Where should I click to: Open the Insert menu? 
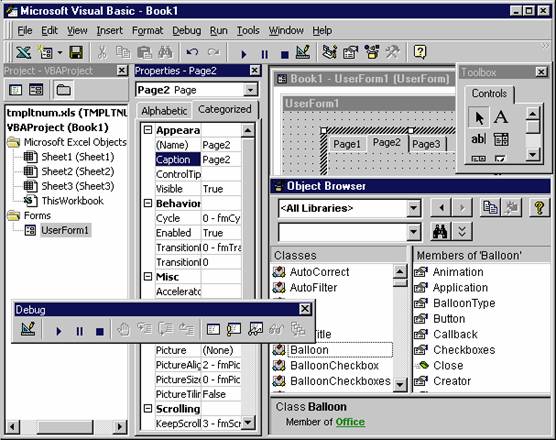coord(109,31)
